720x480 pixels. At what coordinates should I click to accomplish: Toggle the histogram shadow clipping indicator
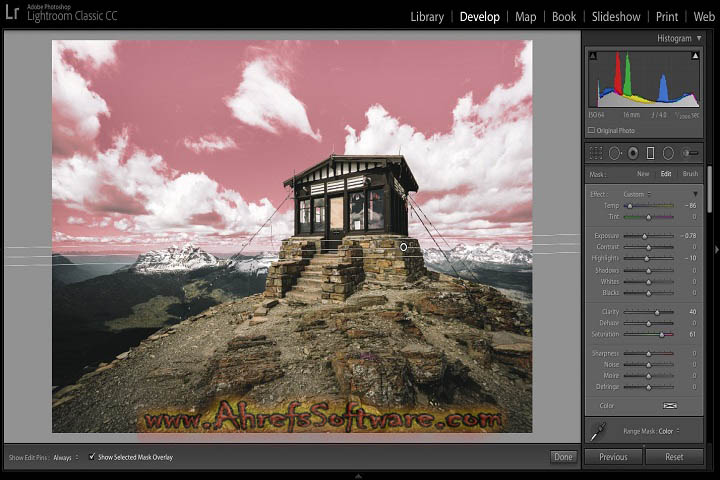click(x=592, y=55)
